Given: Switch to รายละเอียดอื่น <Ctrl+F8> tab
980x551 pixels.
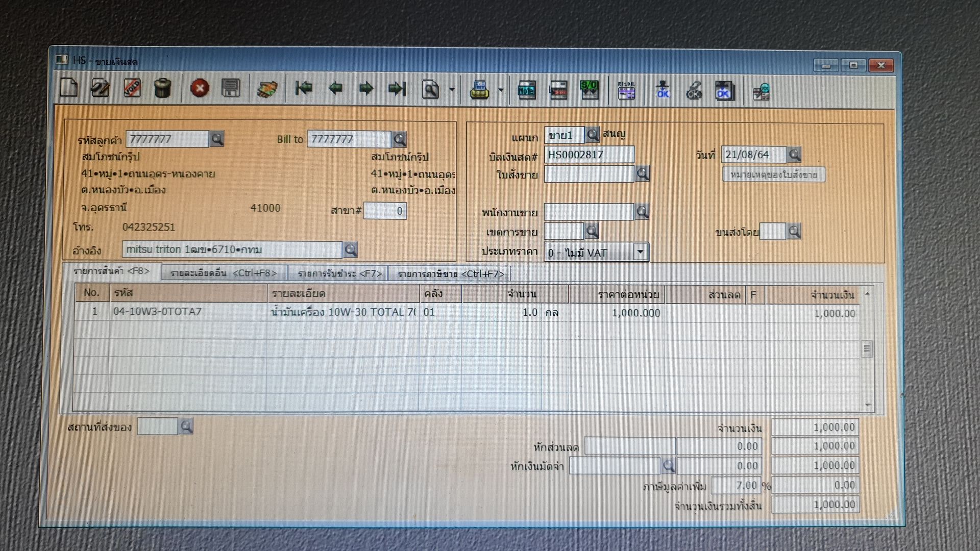Looking at the screenshot, I should (x=224, y=273).
